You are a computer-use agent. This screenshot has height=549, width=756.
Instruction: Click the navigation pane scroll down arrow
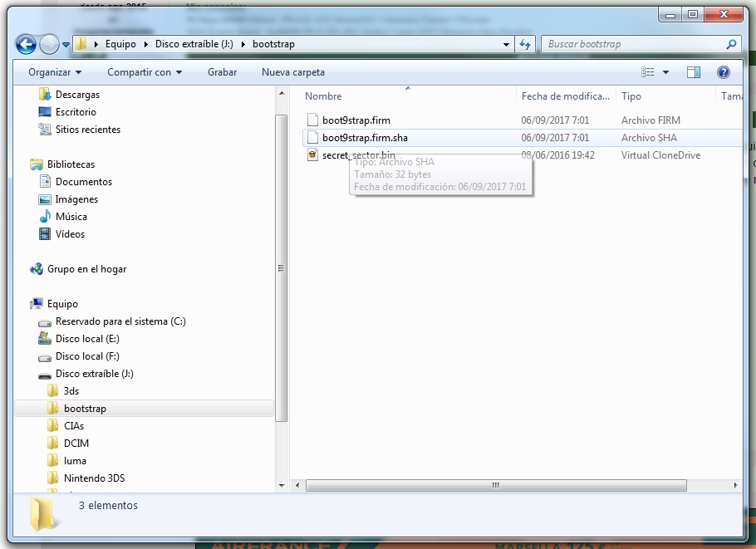(x=282, y=485)
